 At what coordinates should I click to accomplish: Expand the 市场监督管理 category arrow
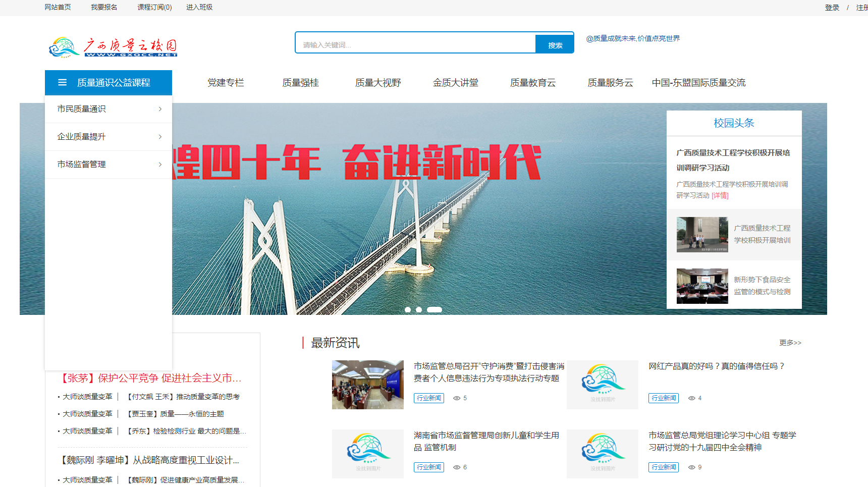click(160, 165)
